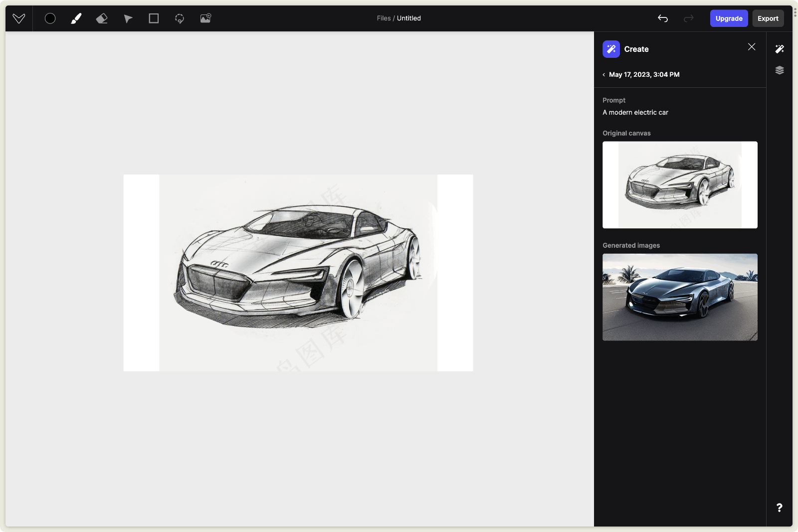798x532 pixels.
Task: Close the Create panel
Action: [752, 47]
